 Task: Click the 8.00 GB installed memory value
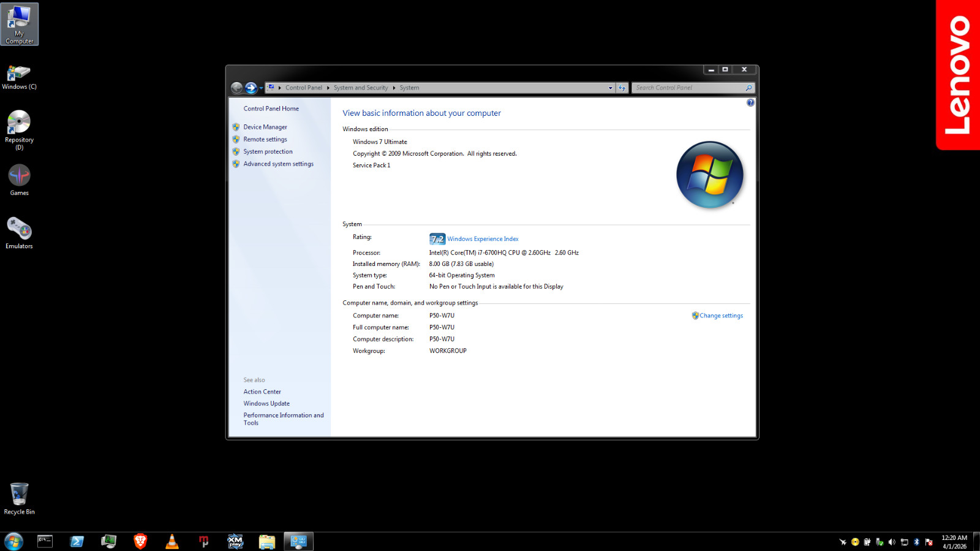461,264
